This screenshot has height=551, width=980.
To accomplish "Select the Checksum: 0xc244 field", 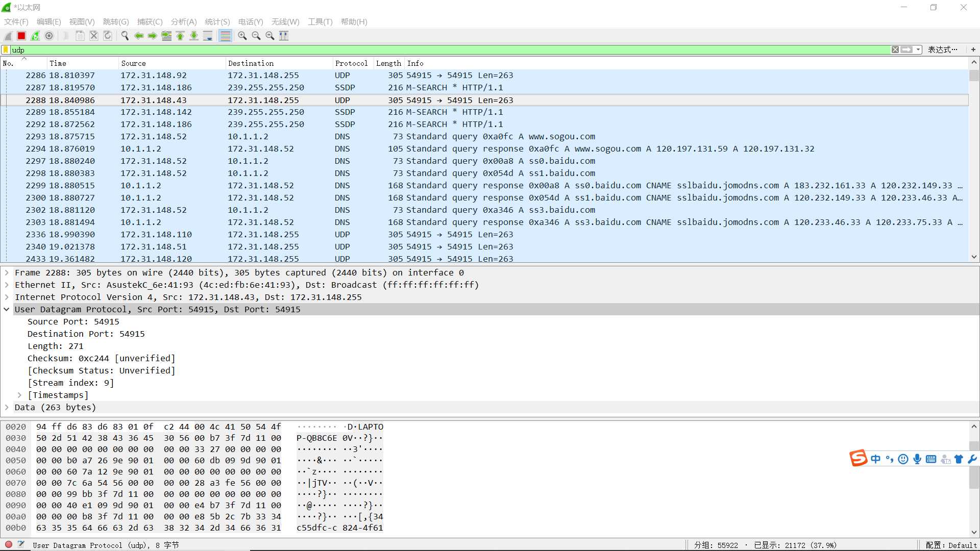I will pyautogui.click(x=101, y=358).
